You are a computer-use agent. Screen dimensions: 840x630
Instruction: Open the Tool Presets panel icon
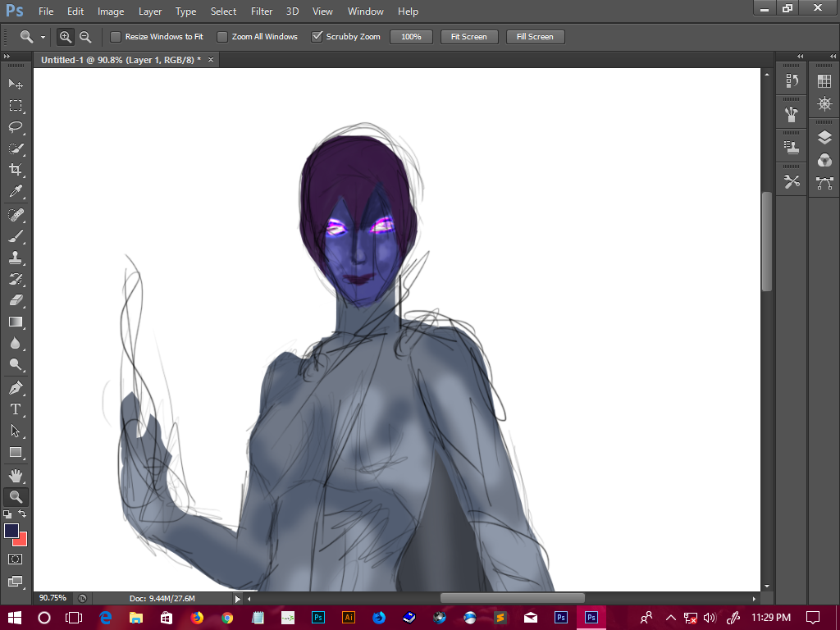point(792,181)
